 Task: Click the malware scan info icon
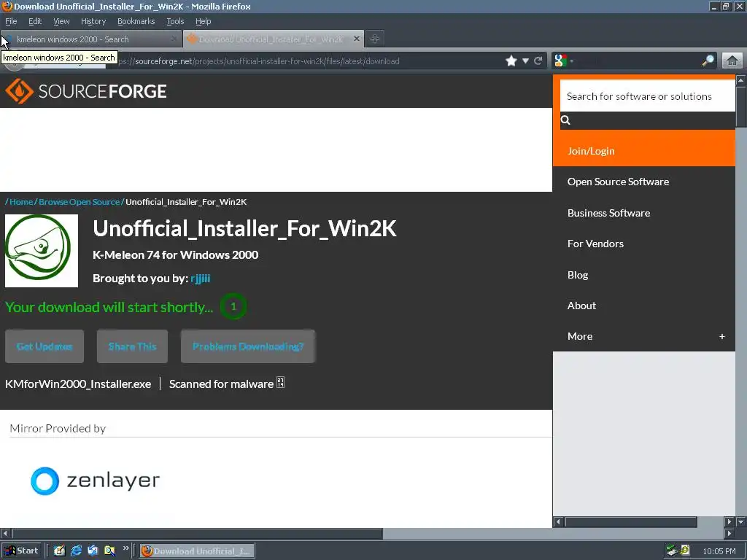click(281, 382)
